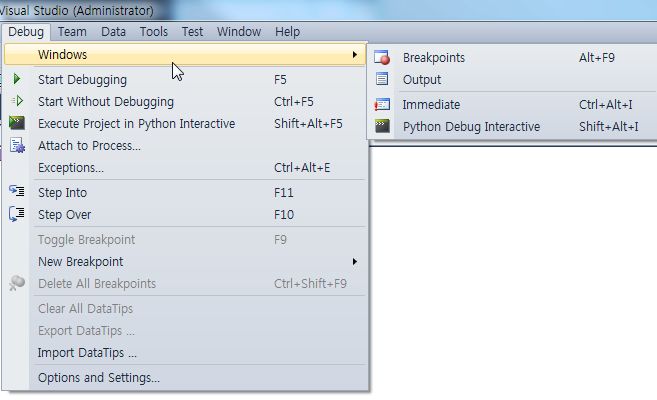Image resolution: width=657 pixels, height=400 pixels.
Task: Open the Test menu
Action: coord(192,32)
